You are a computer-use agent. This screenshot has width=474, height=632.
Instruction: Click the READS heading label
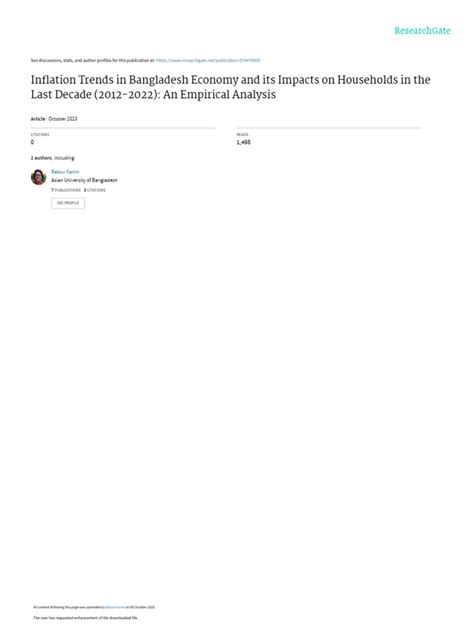(x=243, y=135)
